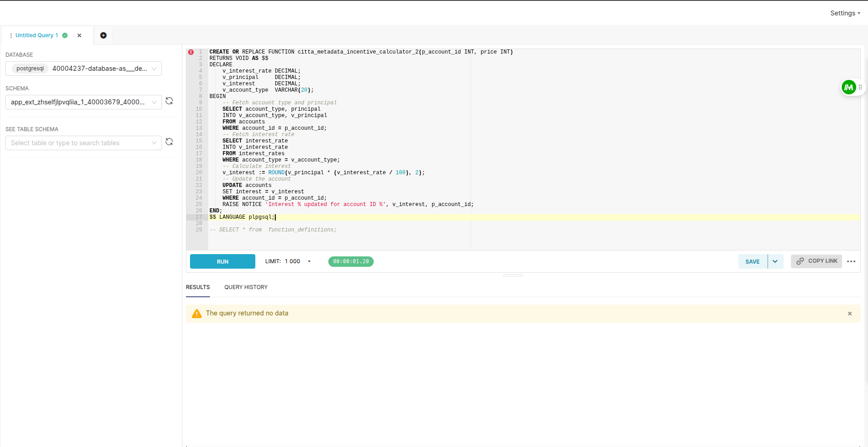
Task: Expand the Save options arrow
Action: [775, 261]
